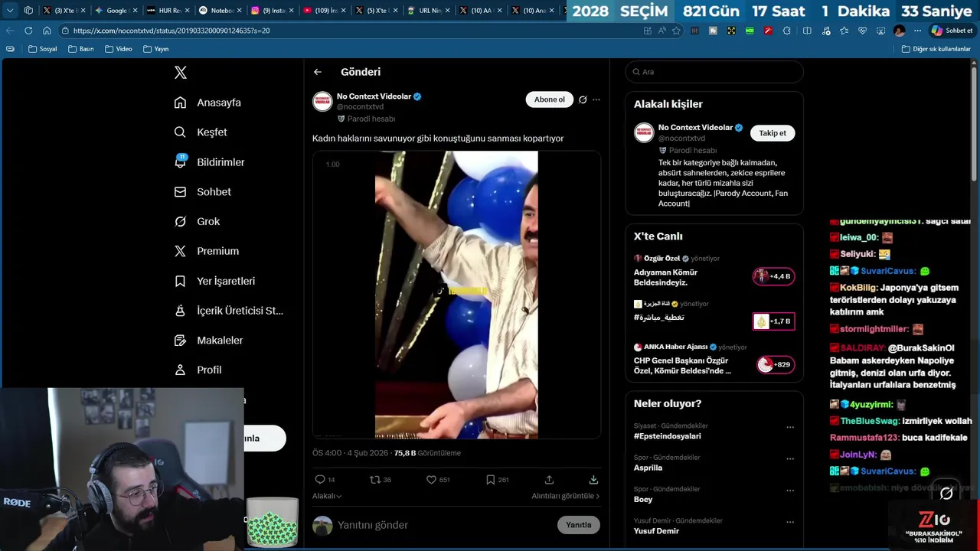Play the video in the post
Viewport: 980px width, 551px height.
coord(456,295)
